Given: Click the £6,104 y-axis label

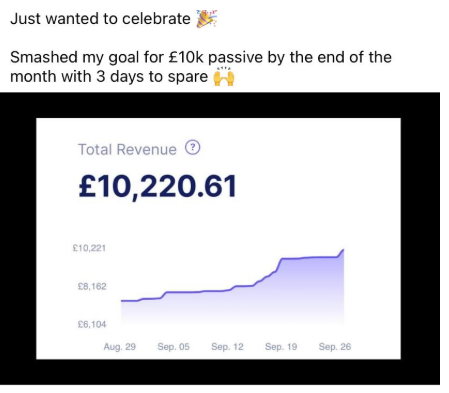Looking at the screenshot, I should click(x=92, y=324).
